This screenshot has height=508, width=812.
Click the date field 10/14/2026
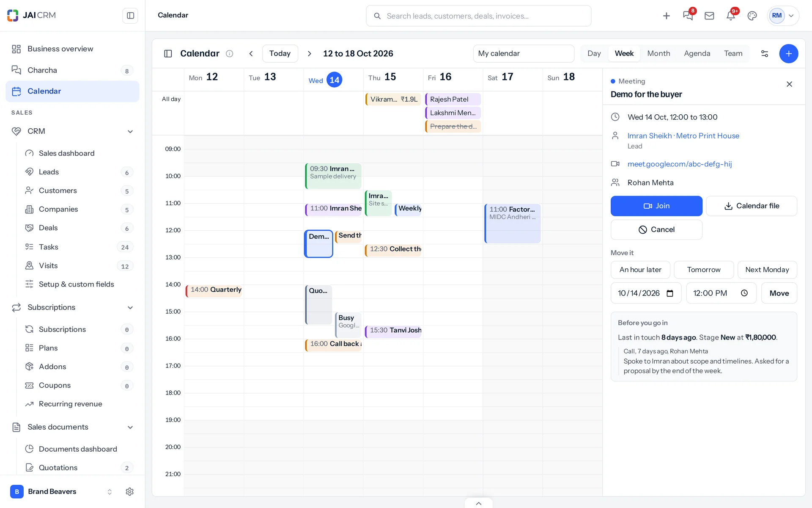646,293
